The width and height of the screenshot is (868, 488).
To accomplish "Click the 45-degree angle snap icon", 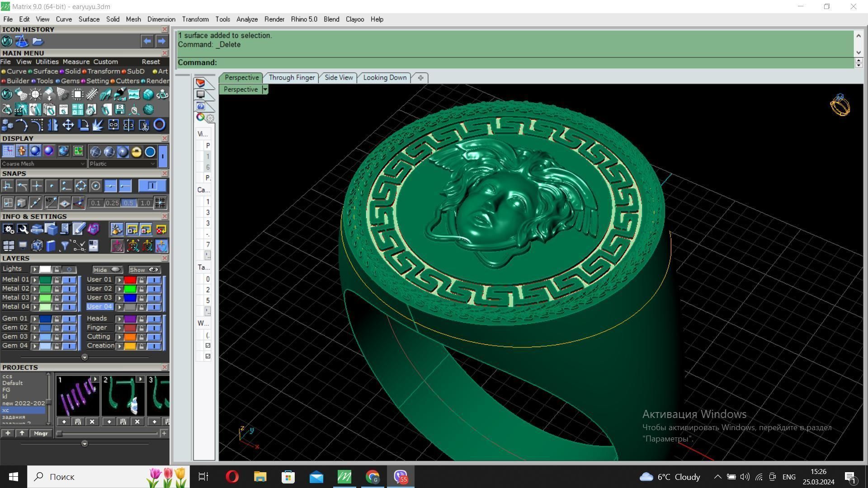I will tap(51, 203).
